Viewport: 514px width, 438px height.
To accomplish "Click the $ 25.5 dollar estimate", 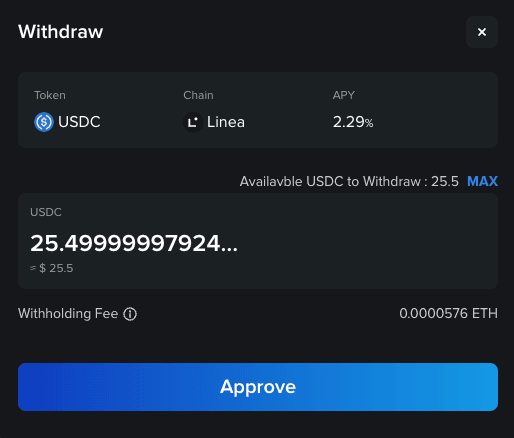I will [56, 268].
